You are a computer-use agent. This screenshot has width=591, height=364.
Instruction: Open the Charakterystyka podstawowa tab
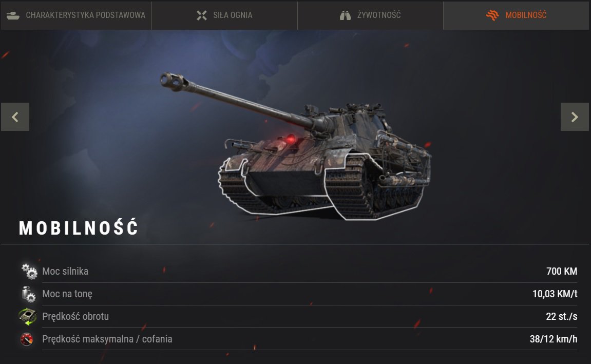tap(76, 15)
